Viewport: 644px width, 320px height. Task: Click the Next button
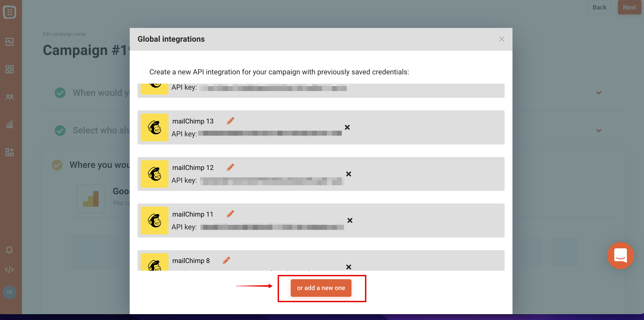pos(629,7)
